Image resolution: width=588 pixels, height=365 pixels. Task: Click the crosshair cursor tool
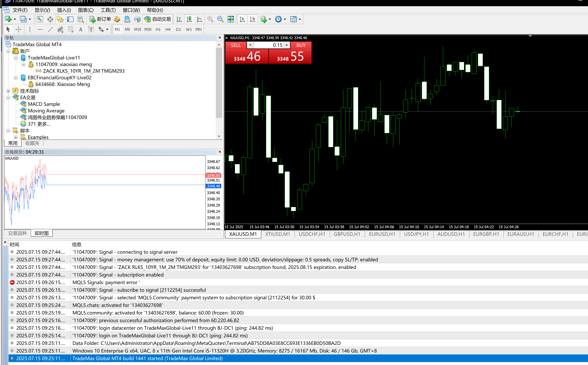coord(19,29)
